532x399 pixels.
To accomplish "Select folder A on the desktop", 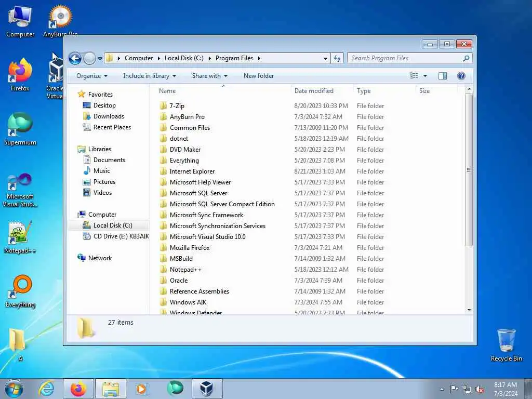I will [18, 344].
